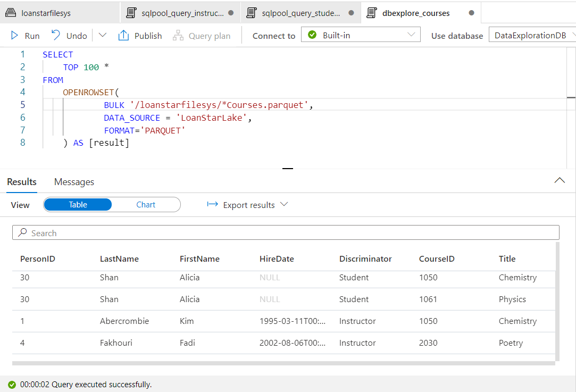Click the unsaved changes dot on sqlpool_query_stude tab
Image resolution: width=576 pixels, height=392 pixels.
(x=350, y=12)
